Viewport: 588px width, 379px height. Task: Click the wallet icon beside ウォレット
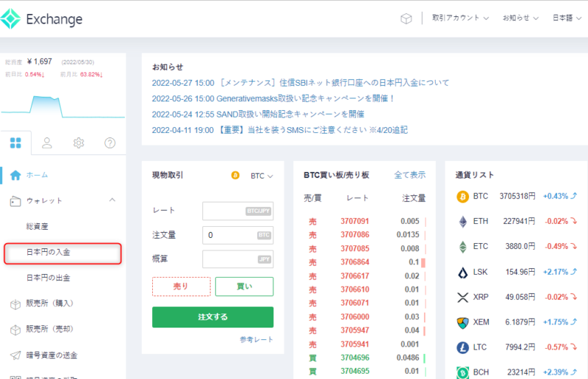tap(15, 201)
